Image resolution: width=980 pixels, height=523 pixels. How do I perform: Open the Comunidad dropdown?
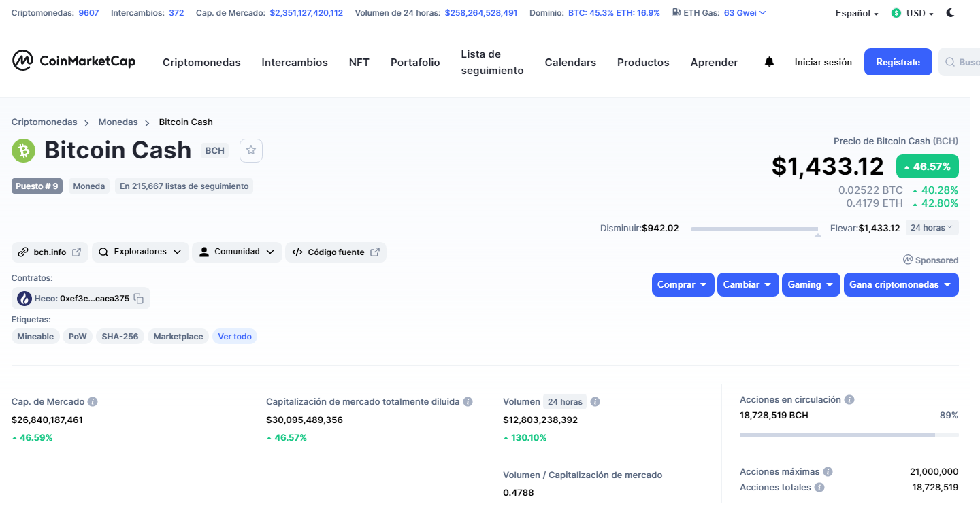click(237, 252)
